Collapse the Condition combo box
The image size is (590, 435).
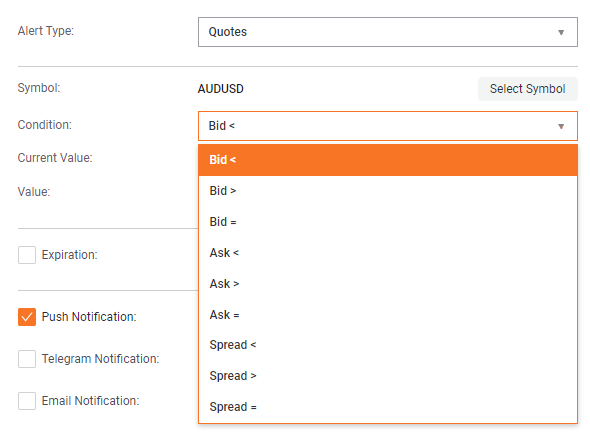coord(388,126)
